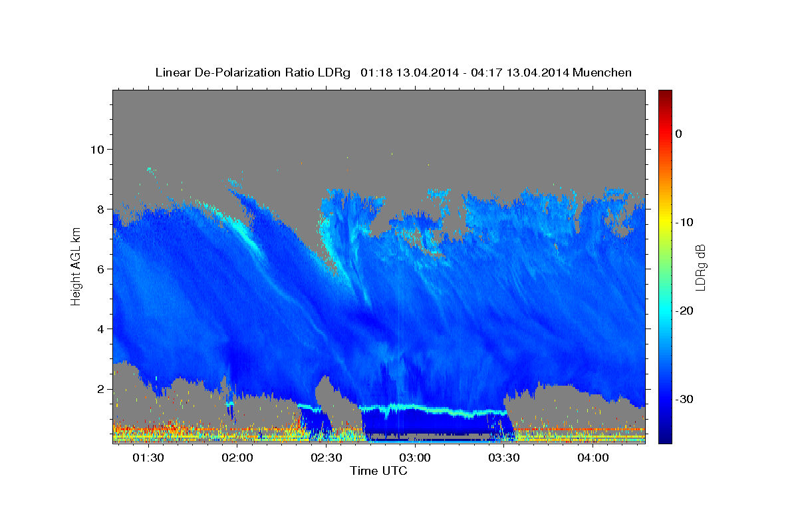Click the '-10' colorbar tick label

684,222
